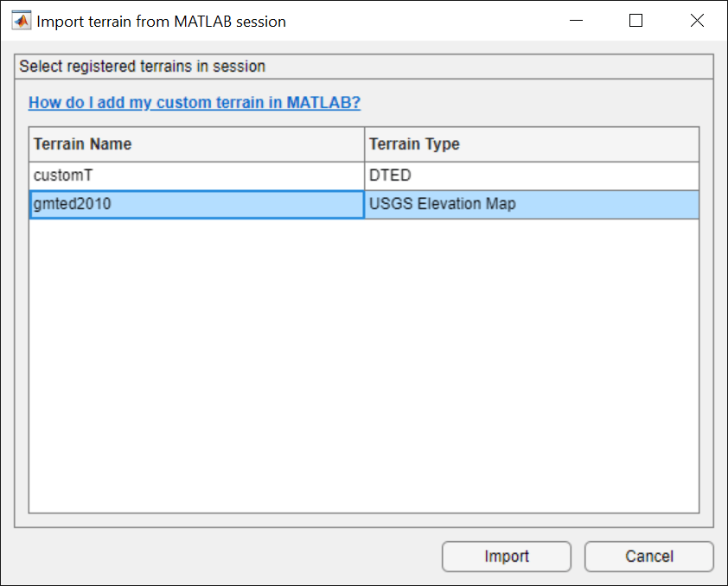Image resolution: width=728 pixels, height=586 pixels.
Task: Confirm import of the highlighted terrain
Action: pos(506,556)
